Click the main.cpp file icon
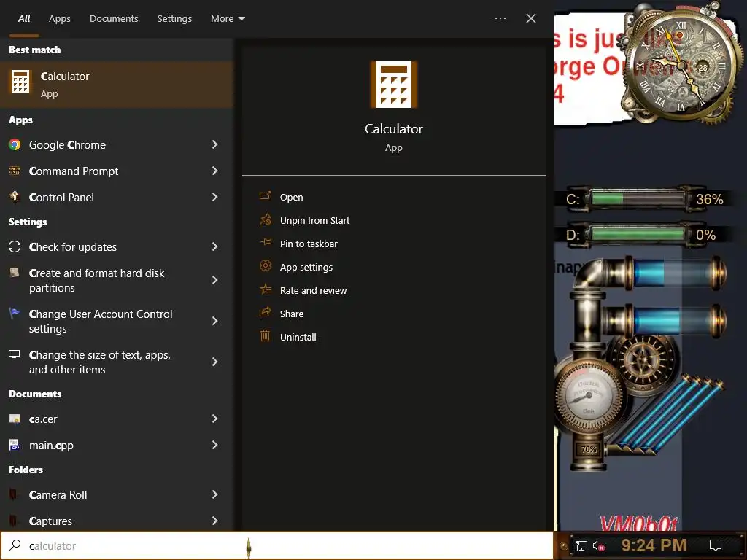747x560 pixels. pyautogui.click(x=15, y=445)
